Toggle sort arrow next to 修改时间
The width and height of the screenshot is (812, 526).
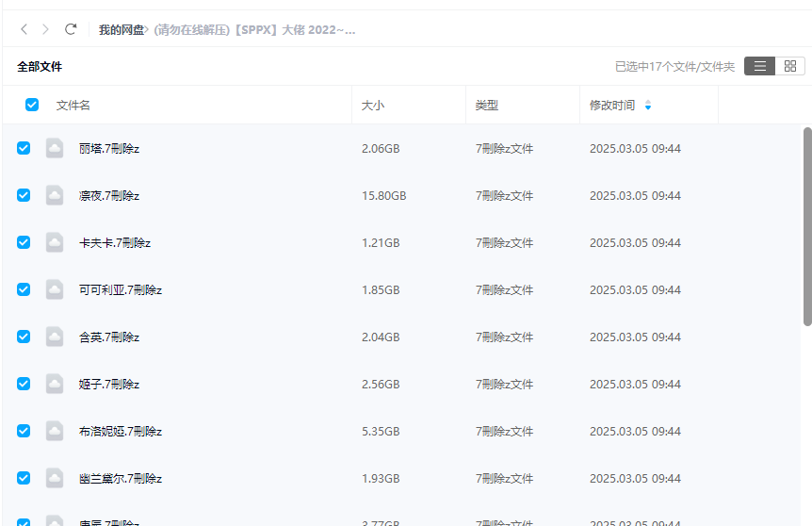(x=648, y=106)
